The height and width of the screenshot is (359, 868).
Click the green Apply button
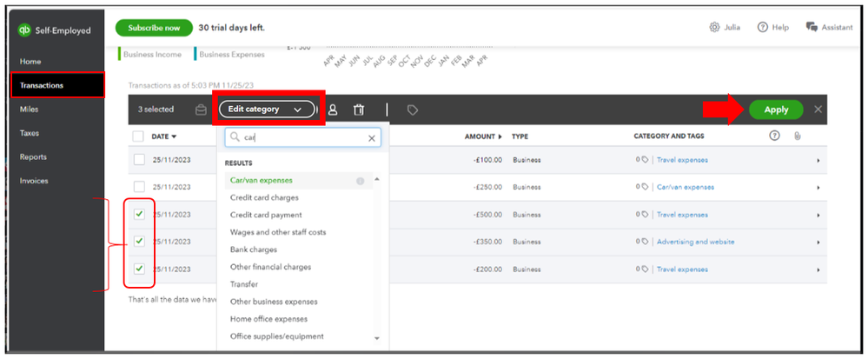tap(776, 110)
